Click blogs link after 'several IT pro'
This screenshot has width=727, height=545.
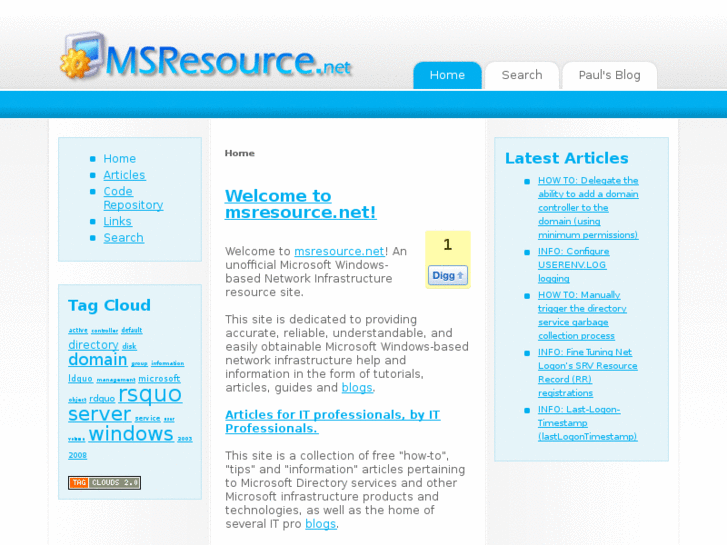320,524
